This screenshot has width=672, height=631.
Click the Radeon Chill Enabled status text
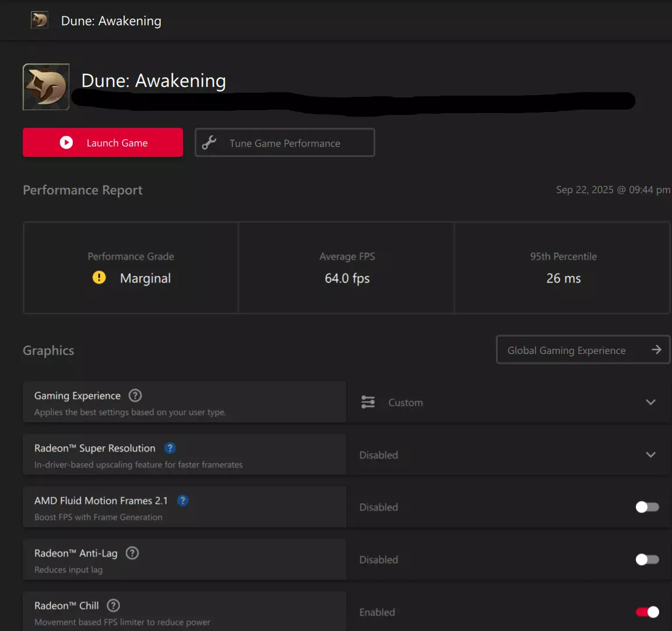(x=377, y=612)
